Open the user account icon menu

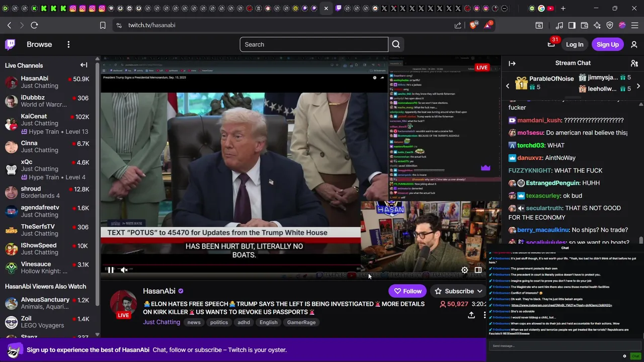coord(634,44)
